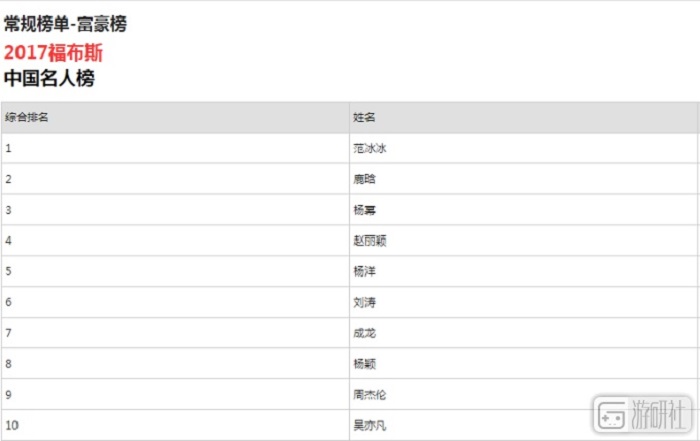Click the name 杨颖
Viewport: 700px width, 441px height.
click(x=364, y=363)
